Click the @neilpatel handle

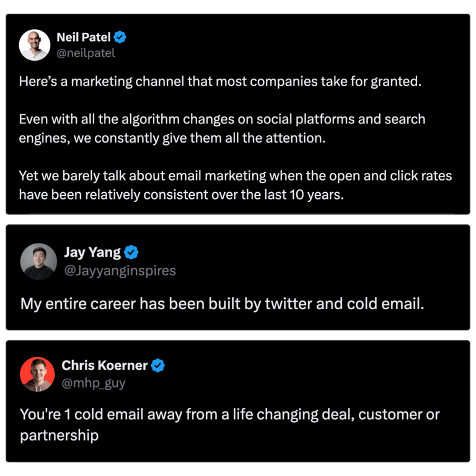click(86, 53)
